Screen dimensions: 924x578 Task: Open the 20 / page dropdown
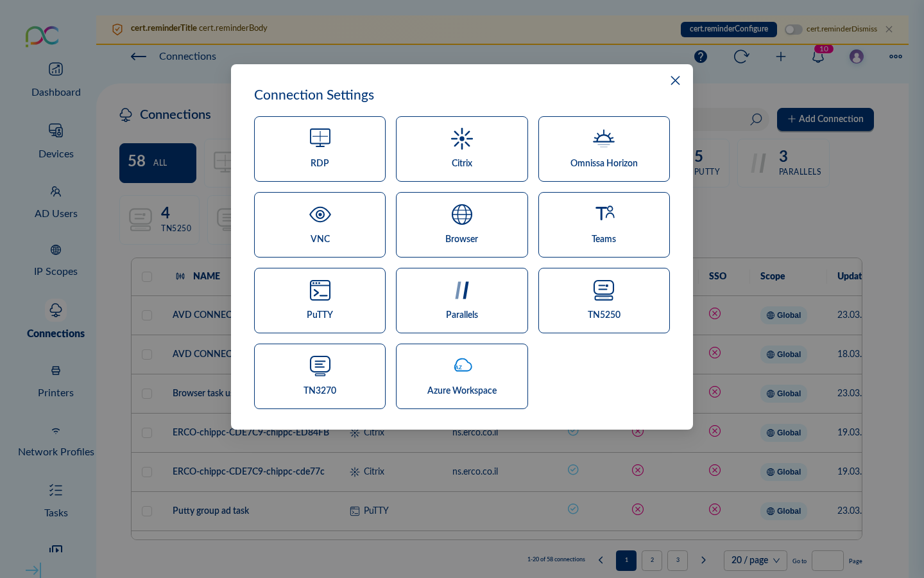point(755,560)
